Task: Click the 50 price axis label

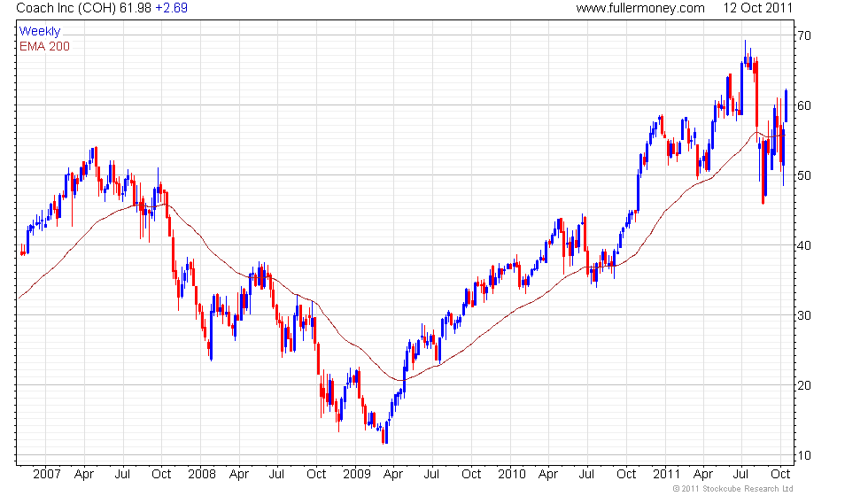Action: pos(804,175)
